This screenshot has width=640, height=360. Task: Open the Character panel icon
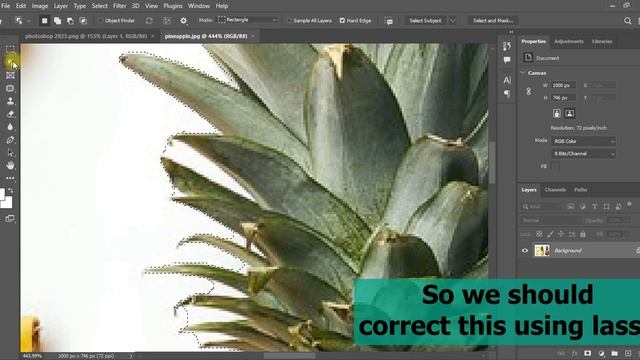tap(507, 80)
